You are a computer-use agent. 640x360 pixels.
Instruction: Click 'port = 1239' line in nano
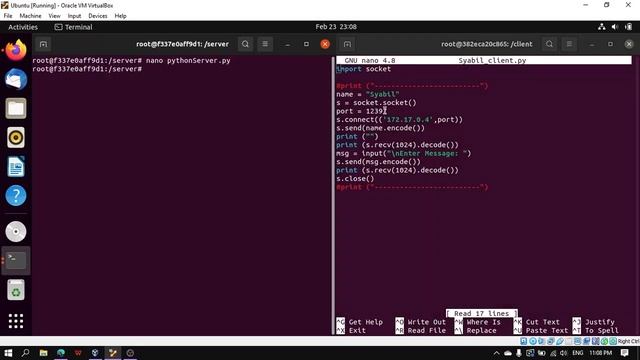coord(360,111)
